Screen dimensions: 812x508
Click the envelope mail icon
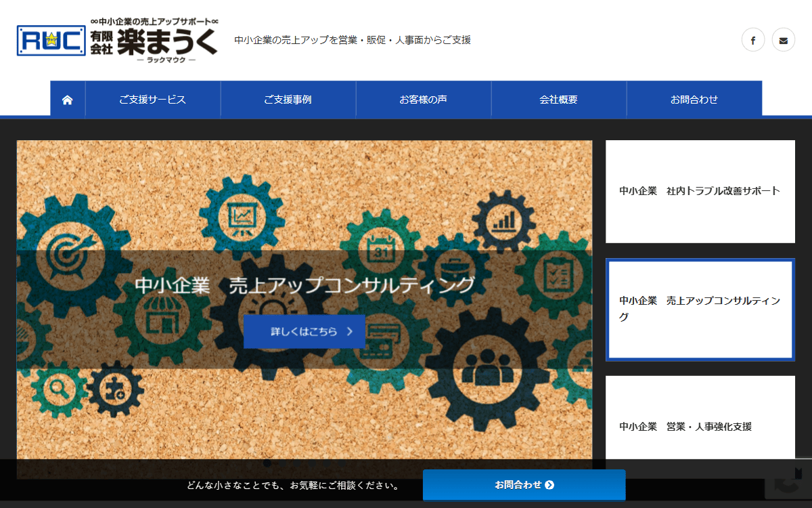pyautogui.click(x=784, y=40)
